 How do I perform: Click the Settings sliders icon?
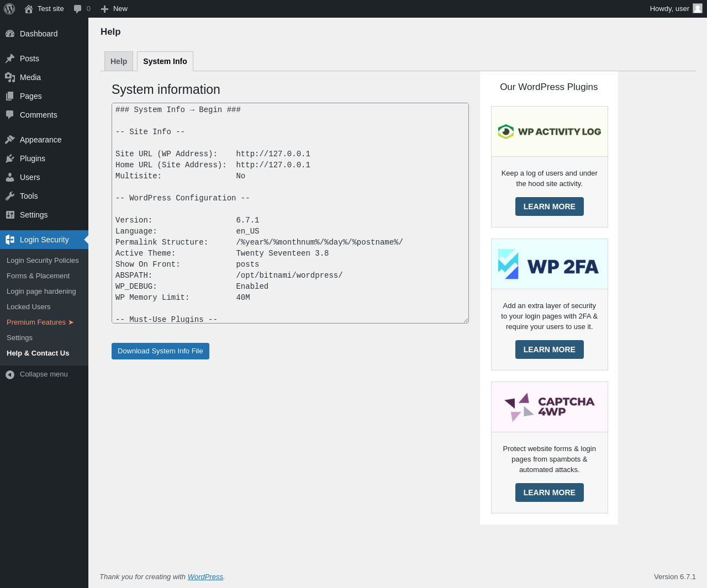[x=10, y=215]
